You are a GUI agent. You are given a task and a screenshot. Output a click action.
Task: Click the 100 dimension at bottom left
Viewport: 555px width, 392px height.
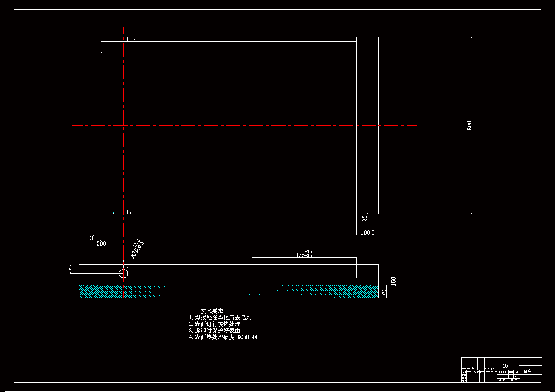point(90,238)
